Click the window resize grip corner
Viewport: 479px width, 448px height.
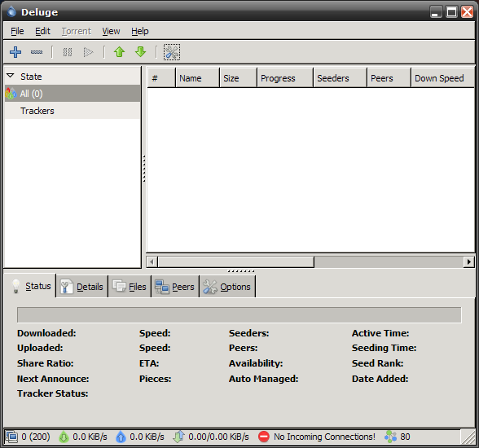[468, 437]
